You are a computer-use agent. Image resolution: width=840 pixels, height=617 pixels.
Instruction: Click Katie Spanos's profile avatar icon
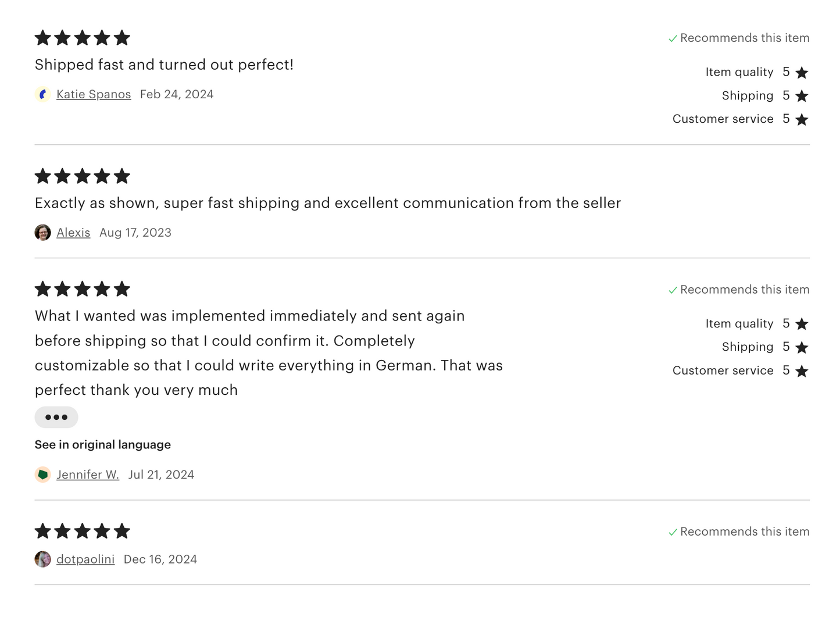pyautogui.click(x=42, y=94)
